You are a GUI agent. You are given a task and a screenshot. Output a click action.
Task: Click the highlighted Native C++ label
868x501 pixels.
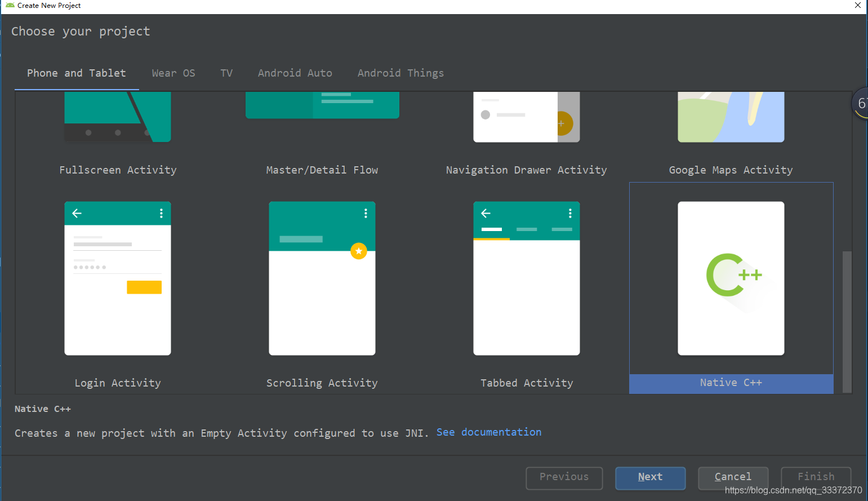[x=731, y=383]
